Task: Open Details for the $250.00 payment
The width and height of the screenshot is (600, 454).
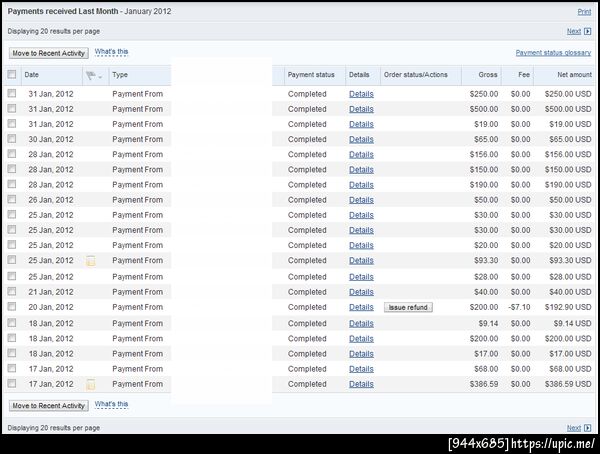Action: (361, 94)
